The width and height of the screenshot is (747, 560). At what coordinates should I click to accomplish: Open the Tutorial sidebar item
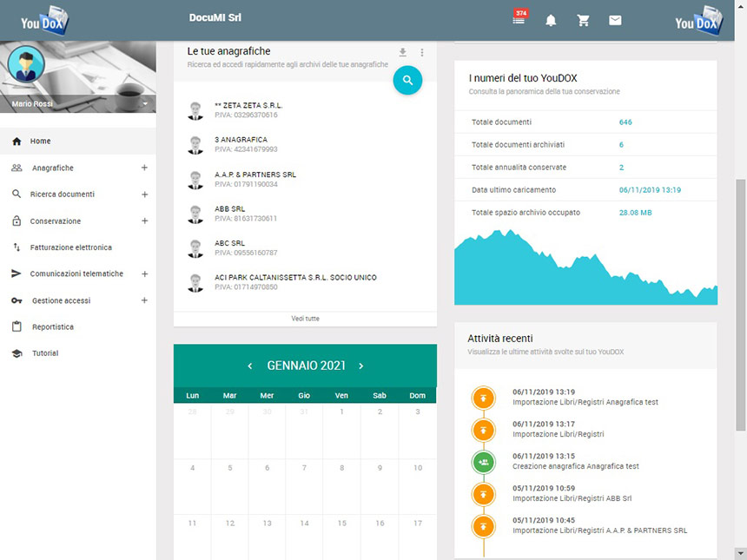coord(45,353)
